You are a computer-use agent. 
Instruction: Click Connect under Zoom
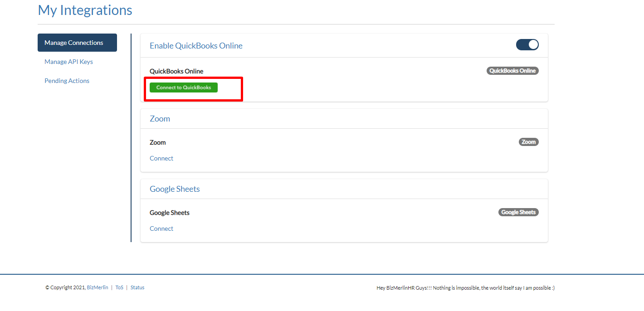coord(161,158)
